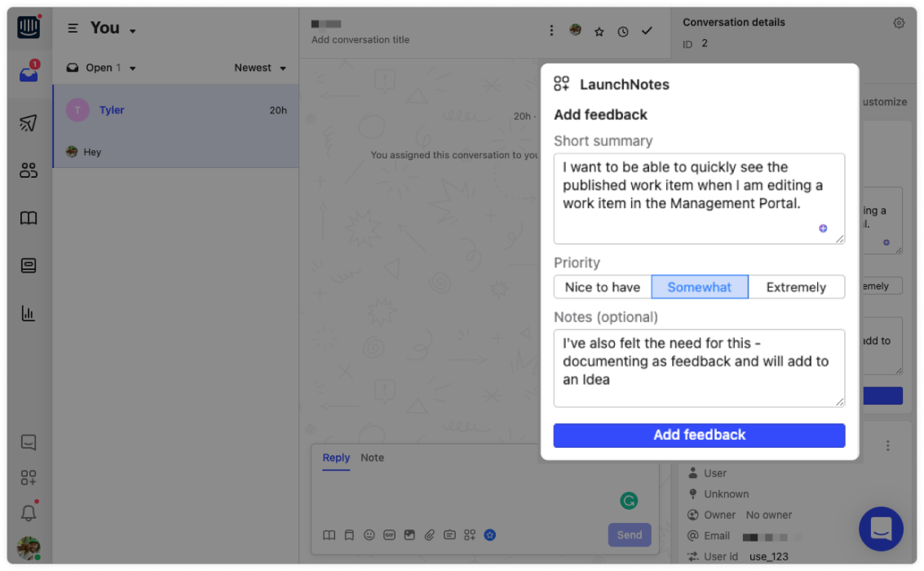Change the Newest sort dropdown

tap(260, 68)
